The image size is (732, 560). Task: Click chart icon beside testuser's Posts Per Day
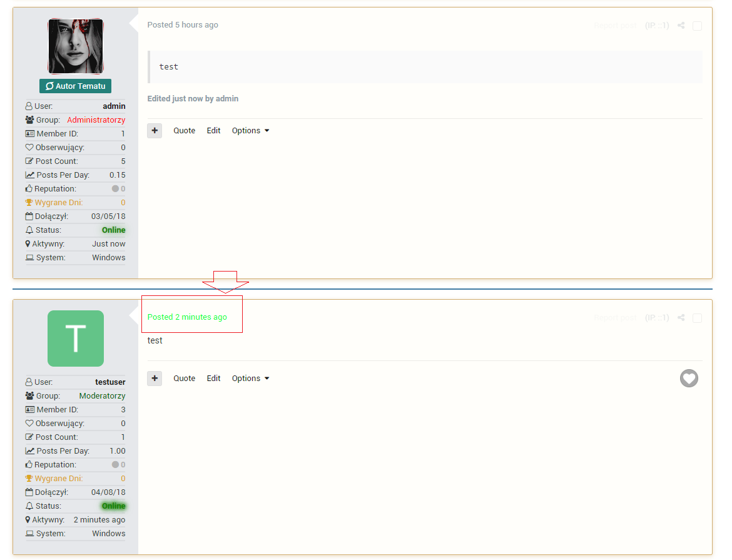pos(30,451)
